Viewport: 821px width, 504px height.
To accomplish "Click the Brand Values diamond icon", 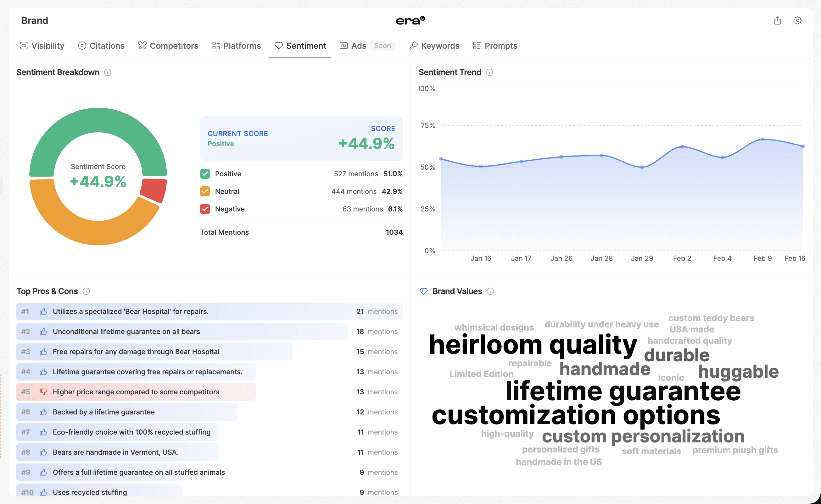I will [x=423, y=291].
